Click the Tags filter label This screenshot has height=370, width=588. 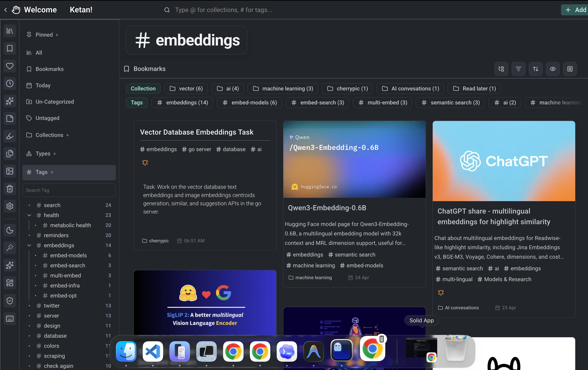click(x=137, y=103)
